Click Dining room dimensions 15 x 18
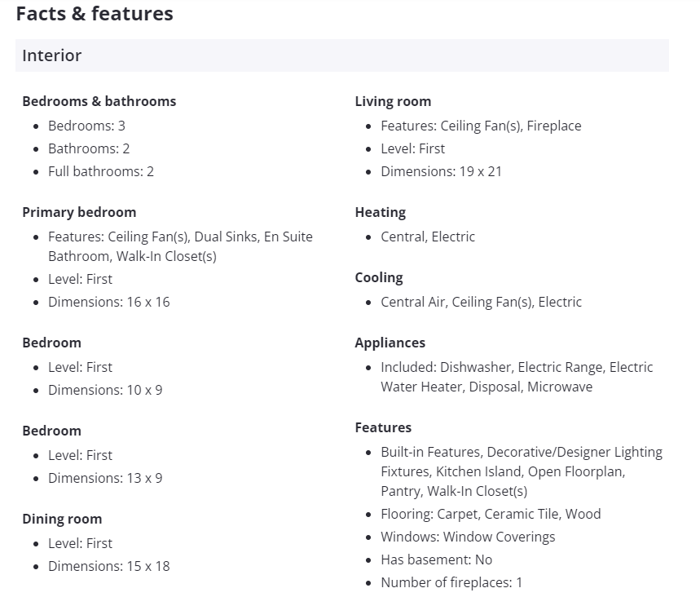Screen dimensions: 700x597 [x=108, y=566]
